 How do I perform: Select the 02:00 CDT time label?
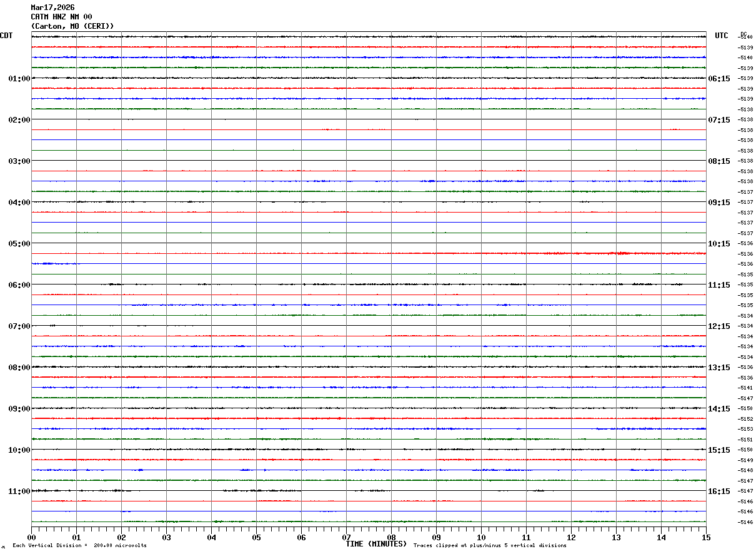pyautogui.click(x=19, y=120)
